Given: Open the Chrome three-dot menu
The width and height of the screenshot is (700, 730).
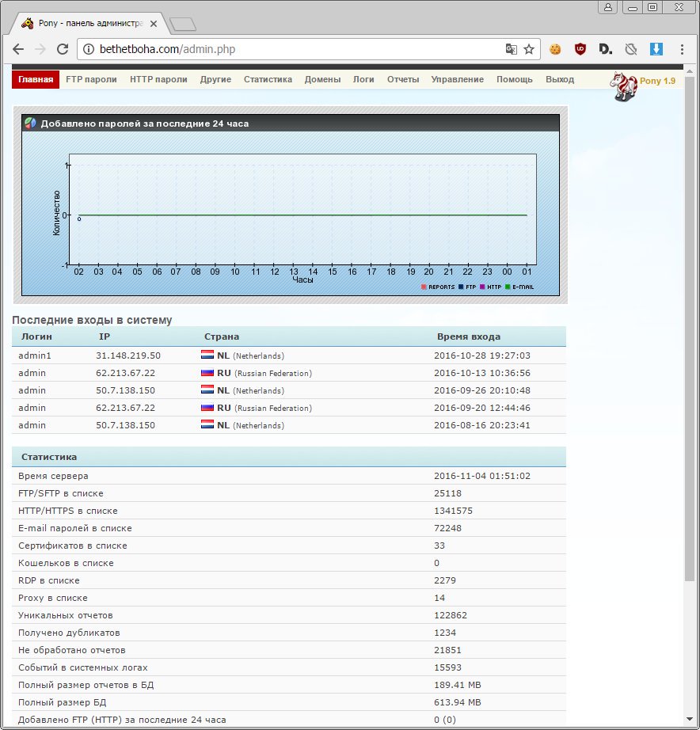Looking at the screenshot, I should [682, 49].
